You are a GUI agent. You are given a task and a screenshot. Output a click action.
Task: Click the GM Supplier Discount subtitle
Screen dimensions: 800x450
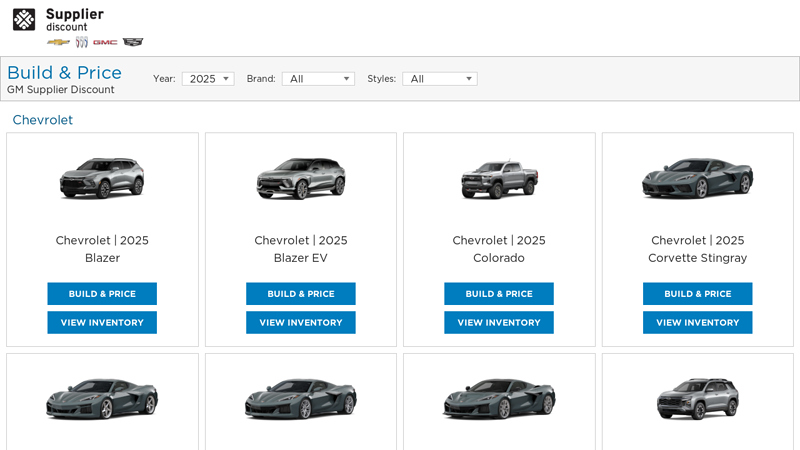[61, 90]
